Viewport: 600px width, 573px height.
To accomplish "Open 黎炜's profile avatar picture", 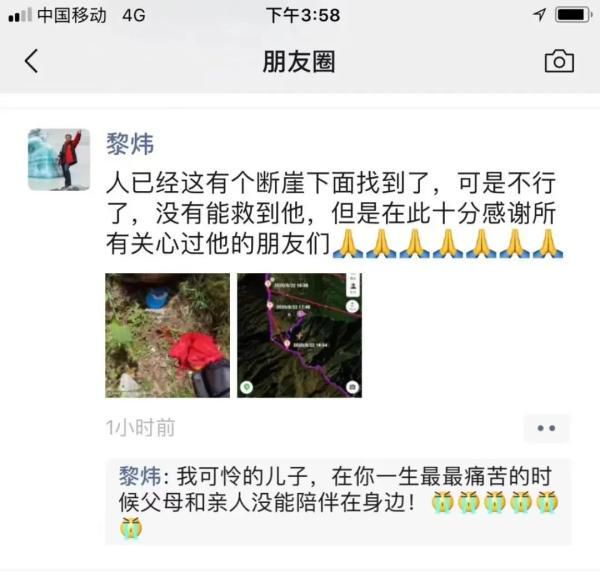I will click(x=59, y=159).
